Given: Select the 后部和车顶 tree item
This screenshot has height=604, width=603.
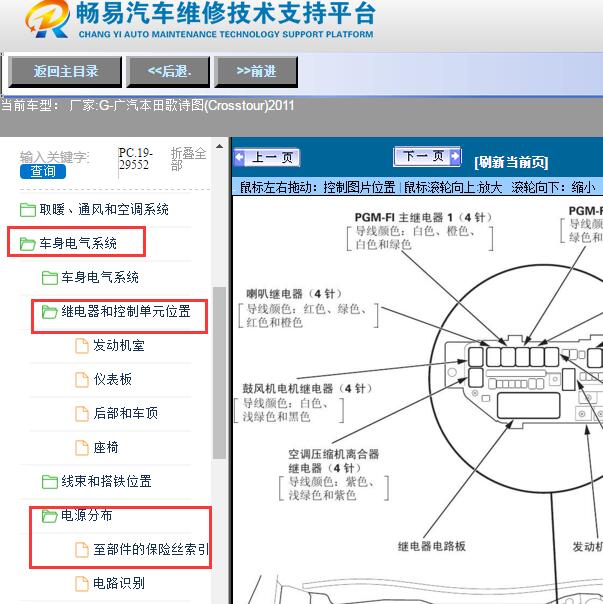Looking at the screenshot, I should (126, 413).
